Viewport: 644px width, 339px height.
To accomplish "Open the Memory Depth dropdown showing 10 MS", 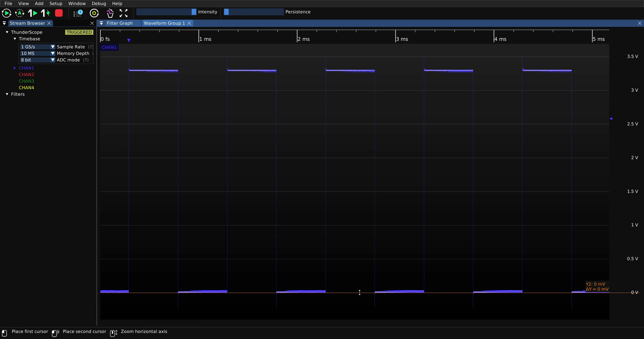I will click(37, 53).
